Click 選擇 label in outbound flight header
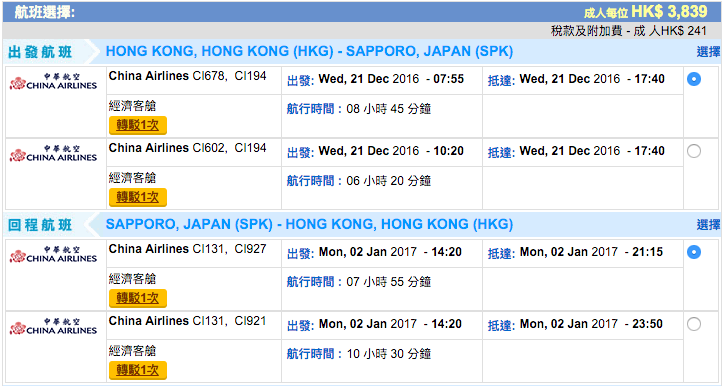This screenshot has height=386, width=725. [x=708, y=52]
